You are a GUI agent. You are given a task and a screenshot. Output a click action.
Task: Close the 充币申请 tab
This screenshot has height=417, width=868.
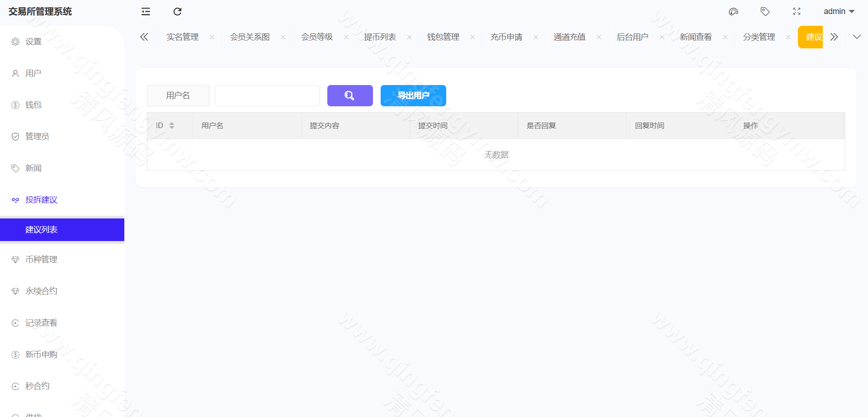coord(535,37)
